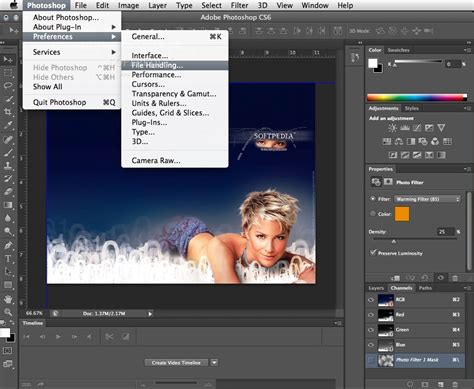Delete the adjustment layer with the trash icon
This screenshot has height=389, width=474.
pyautogui.click(x=455, y=278)
